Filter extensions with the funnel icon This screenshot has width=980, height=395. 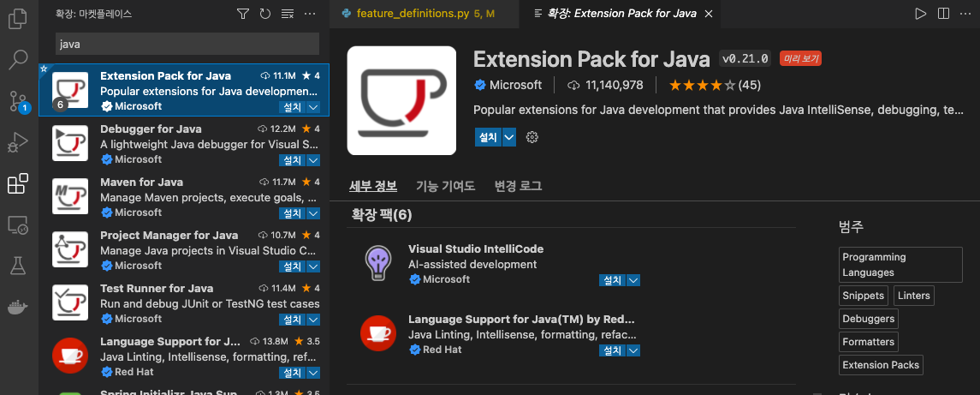pos(243,13)
